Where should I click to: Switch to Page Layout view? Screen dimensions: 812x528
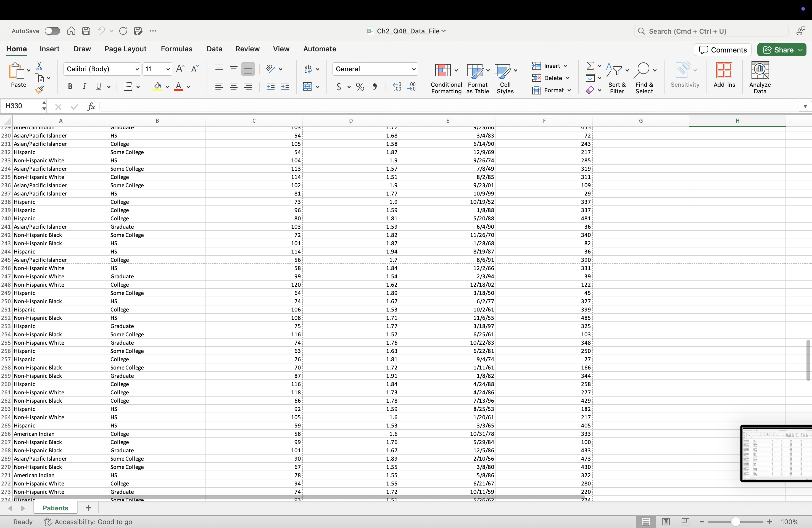[x=666, y=522]
